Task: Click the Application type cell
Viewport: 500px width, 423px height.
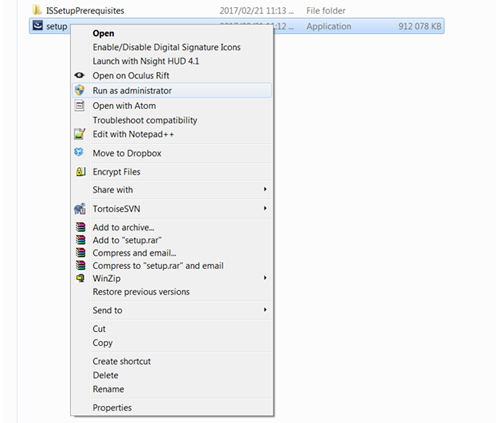Action: tap(329, 26)
